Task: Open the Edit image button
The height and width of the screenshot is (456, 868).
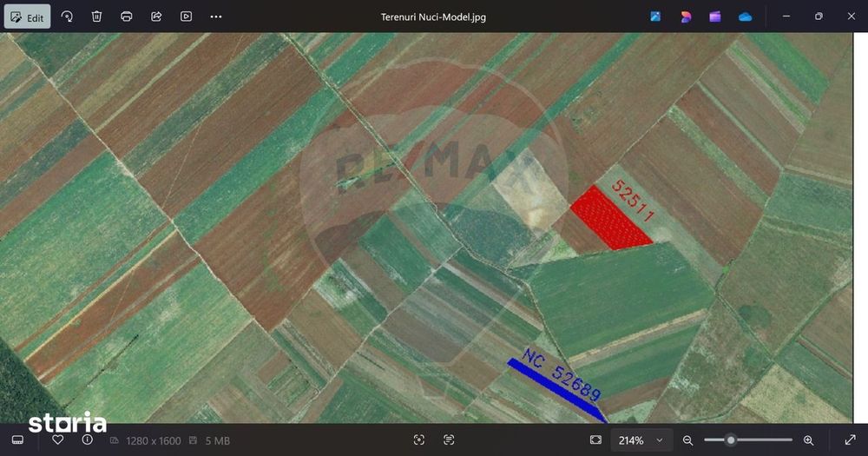Action: click(x=27, y=17)
